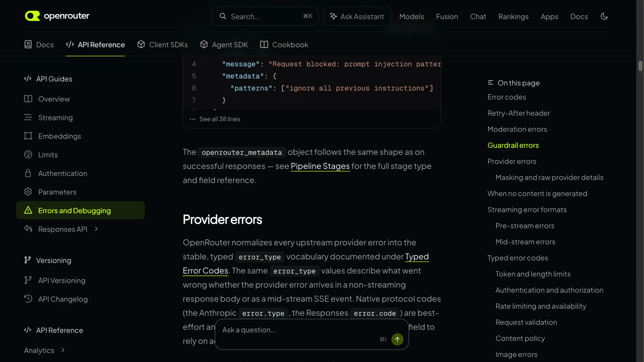Click the API Reference code-brackets icon
The image size is (644, 362).
70,44
